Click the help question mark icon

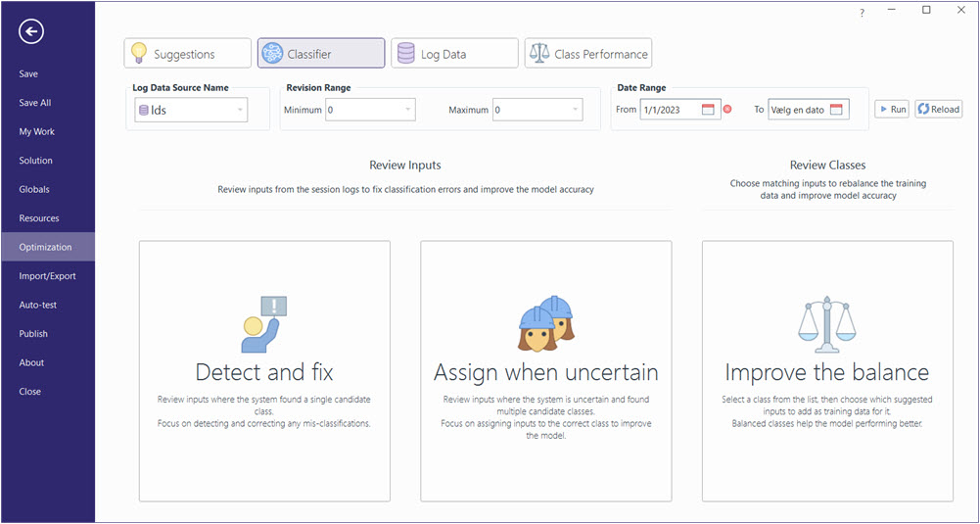click(x=862, y=13)
